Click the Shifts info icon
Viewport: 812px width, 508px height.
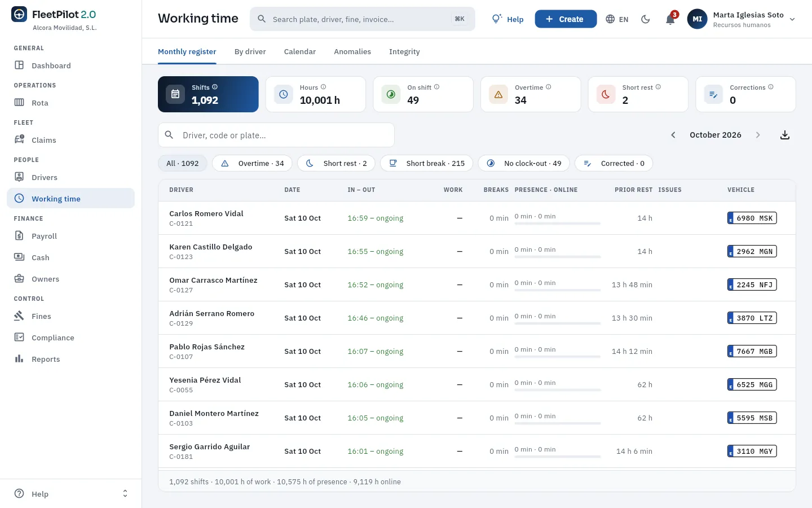coord(215,87)
